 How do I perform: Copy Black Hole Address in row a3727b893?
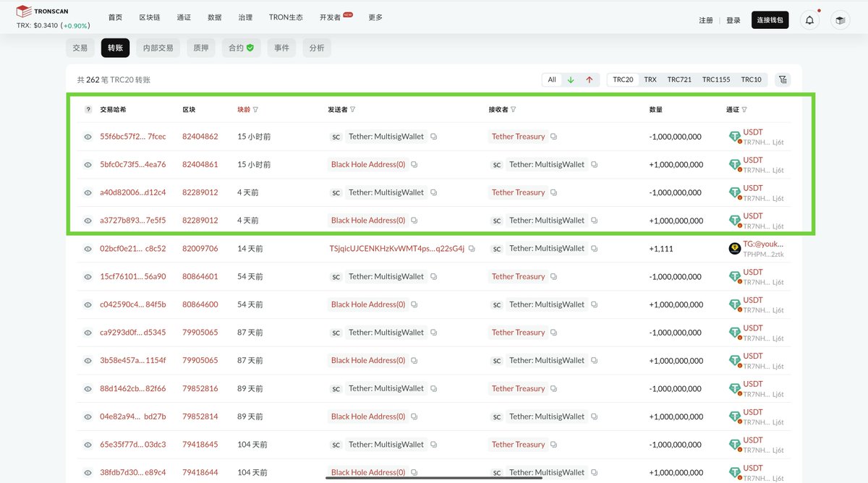point(414,221)
